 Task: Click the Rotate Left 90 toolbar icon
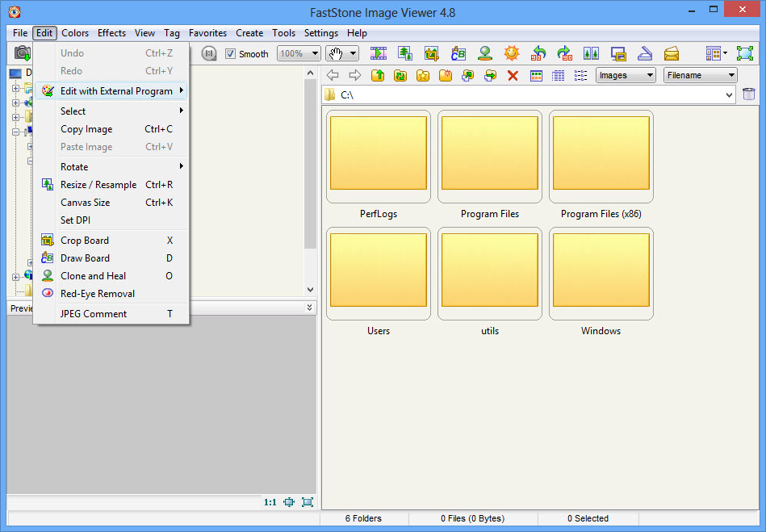click(x=538, y=53)
